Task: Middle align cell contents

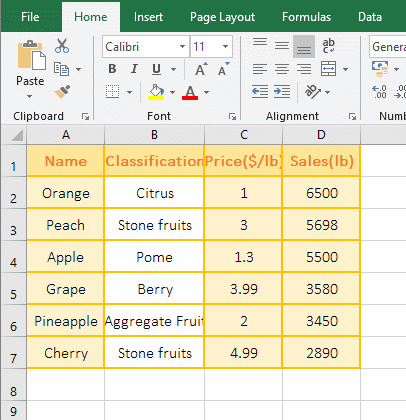Action: [x=282, y=46]
